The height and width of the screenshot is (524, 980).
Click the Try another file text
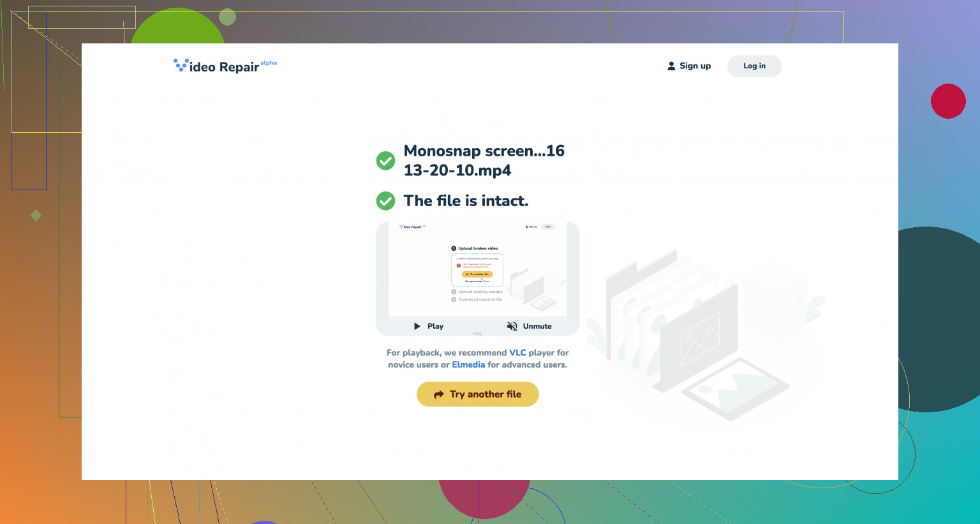[485, 394]
